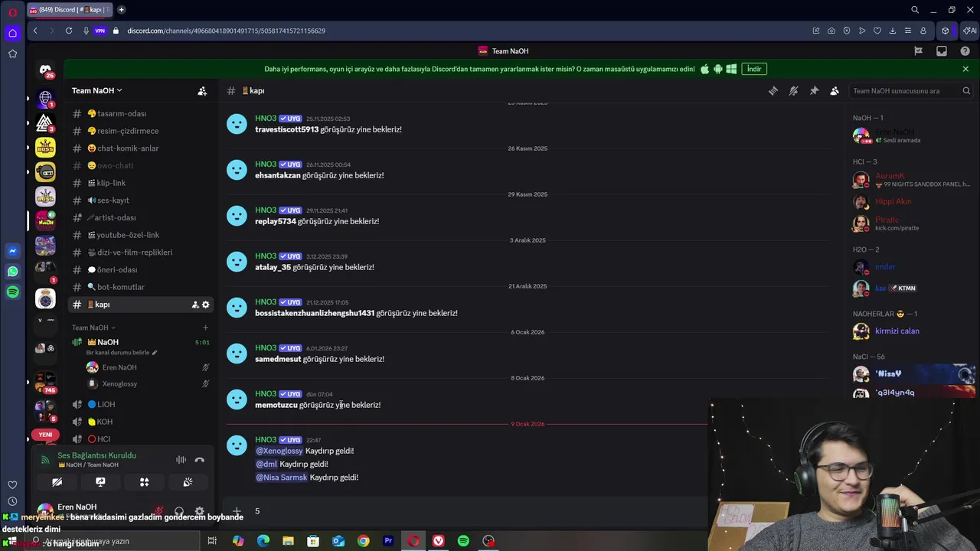Screen dimensions: 980x551
Task: Click the @dml mention
Action: click(266, 464)
